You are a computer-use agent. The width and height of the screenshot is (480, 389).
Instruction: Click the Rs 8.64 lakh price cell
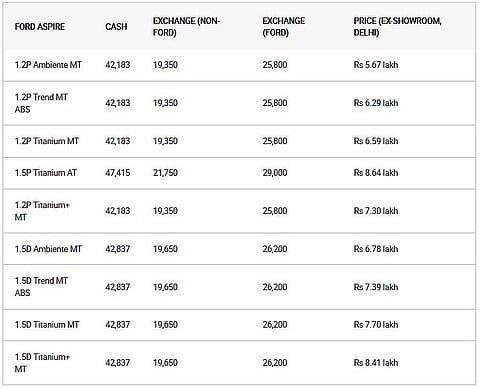tap(376, 173)
